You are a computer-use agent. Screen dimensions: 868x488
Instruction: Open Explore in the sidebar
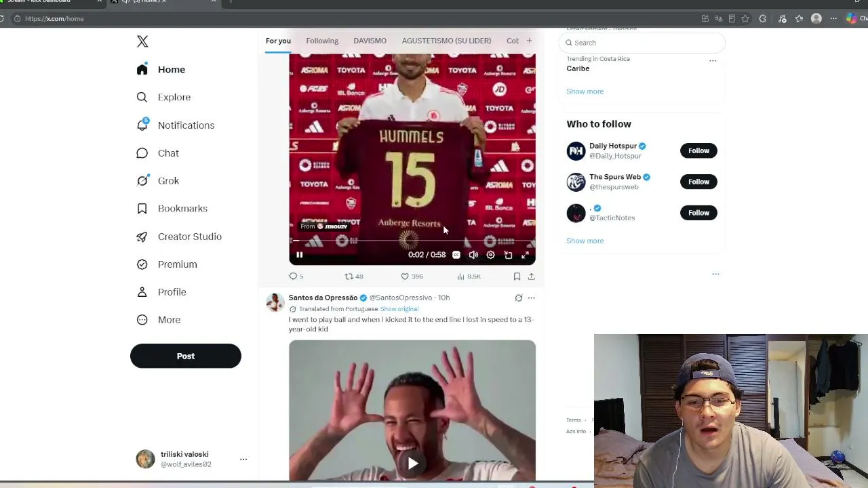[163, 97]
